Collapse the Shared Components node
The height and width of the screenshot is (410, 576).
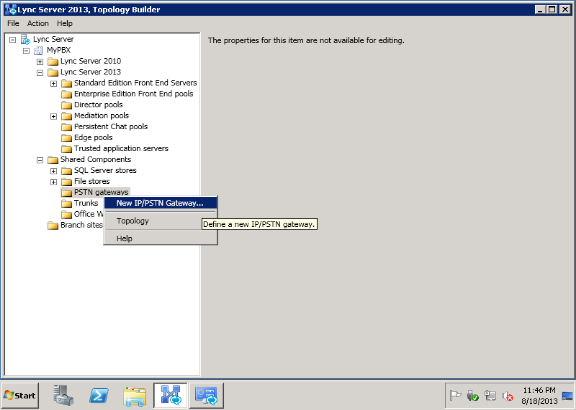(x=40, y=160)
